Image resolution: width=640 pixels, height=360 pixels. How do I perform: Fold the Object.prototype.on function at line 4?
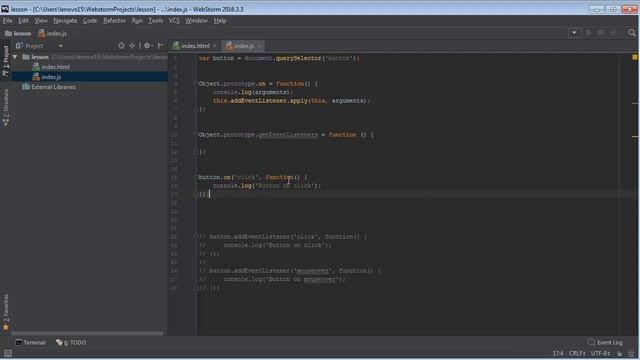pos(196,84)
